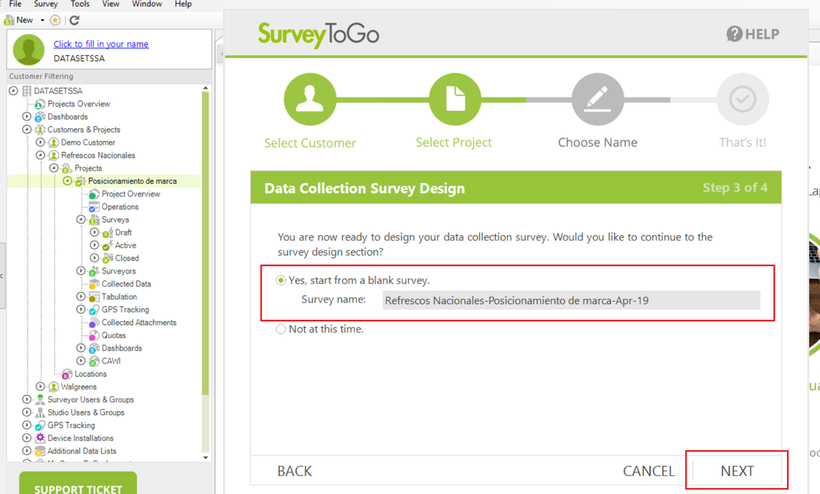
Task: Click the Choose Name step icon
Action: [x=598, y=99]
